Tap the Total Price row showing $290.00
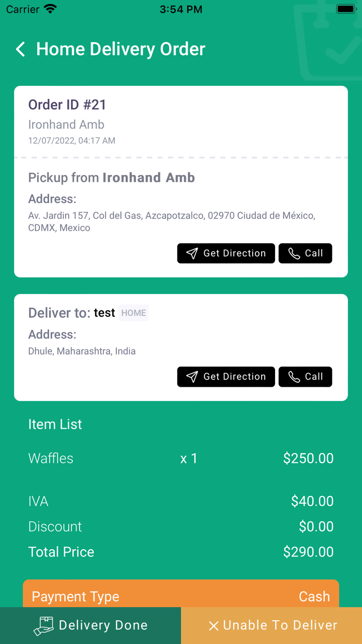 pyautogui.click(x=181, y=552)
